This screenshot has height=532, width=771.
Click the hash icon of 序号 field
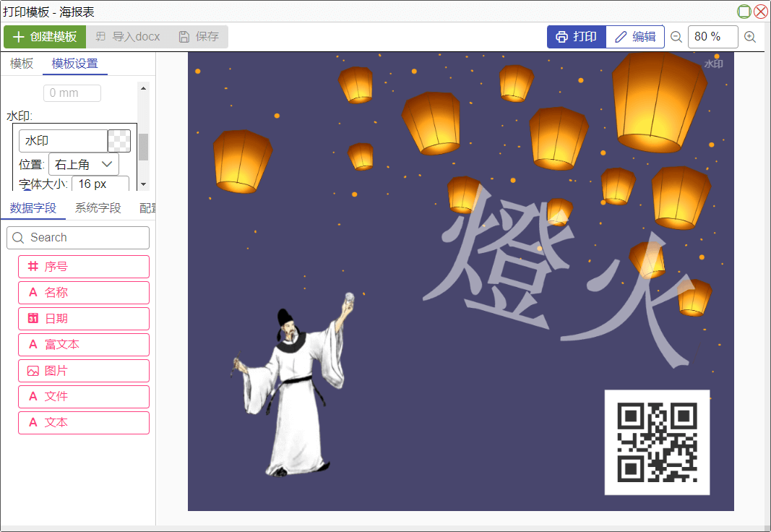(x=33, y=267)
